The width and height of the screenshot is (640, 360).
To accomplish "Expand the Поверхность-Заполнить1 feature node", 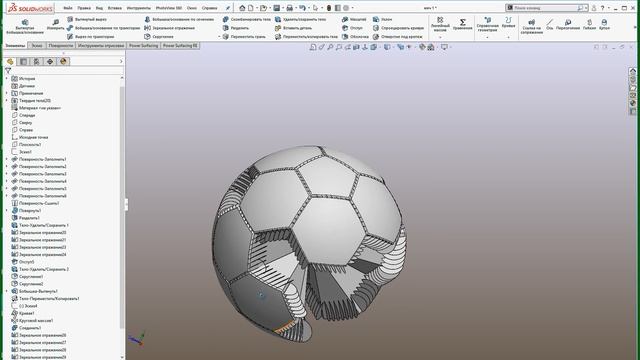I will [7, 159].
